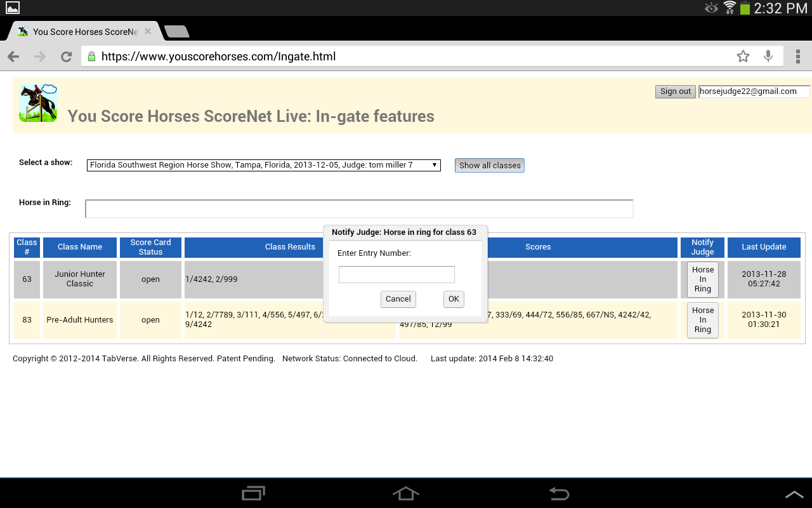Open the Select a show dropdown
The width and height of the screenshot is (812, 508).
tap(263, 165)
